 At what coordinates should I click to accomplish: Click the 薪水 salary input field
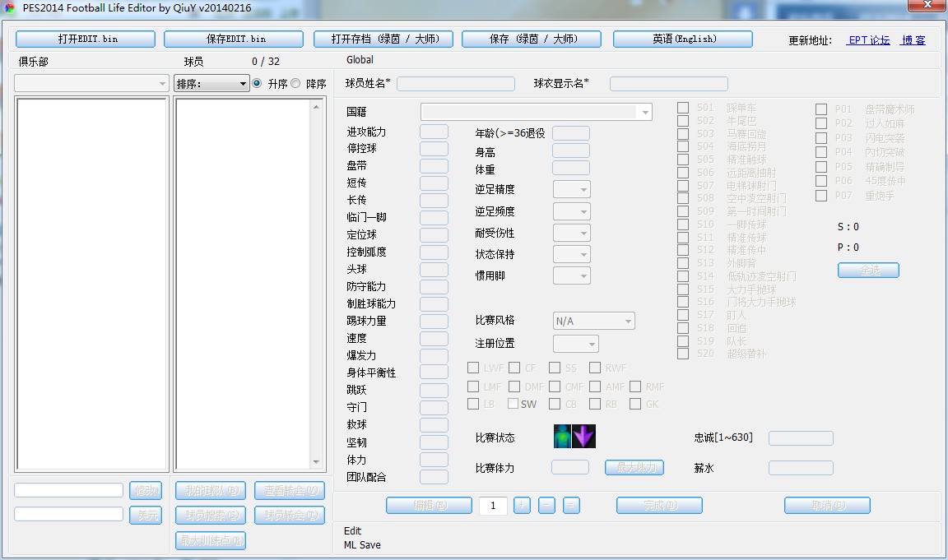(801, 468)
